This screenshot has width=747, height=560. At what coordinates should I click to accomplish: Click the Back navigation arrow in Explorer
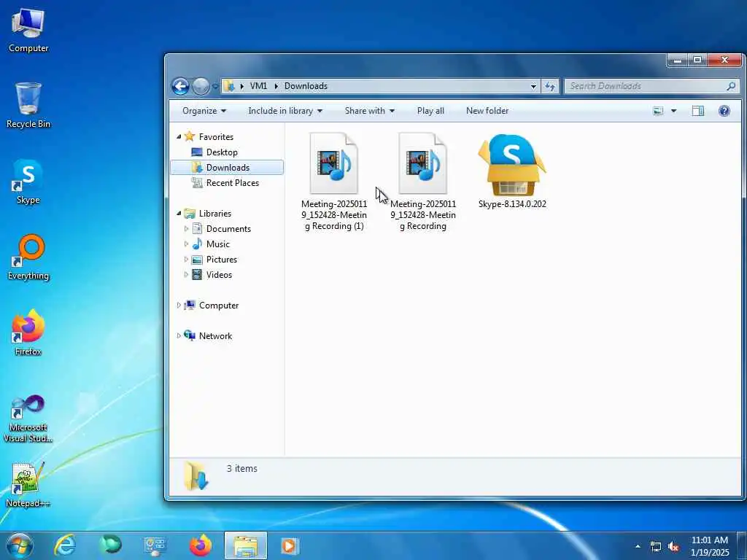pos(180,86)
